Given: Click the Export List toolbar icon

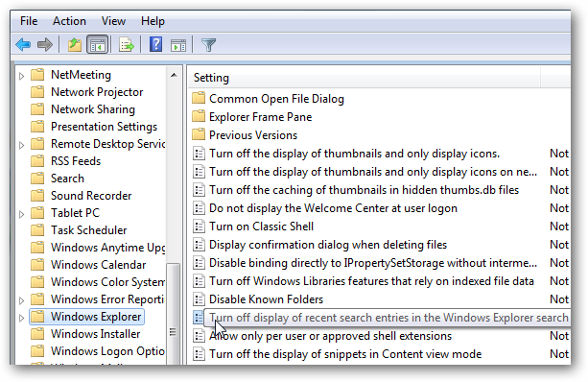Looking at the screenshot, I should tap(127, 45).
